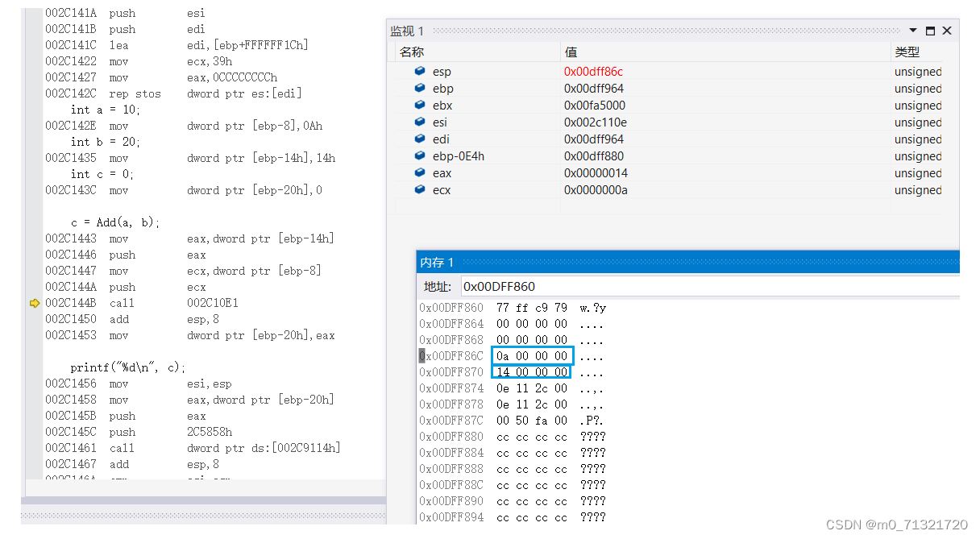Click the variable icon beside edi
980x539 pixels.
point(420,139)
